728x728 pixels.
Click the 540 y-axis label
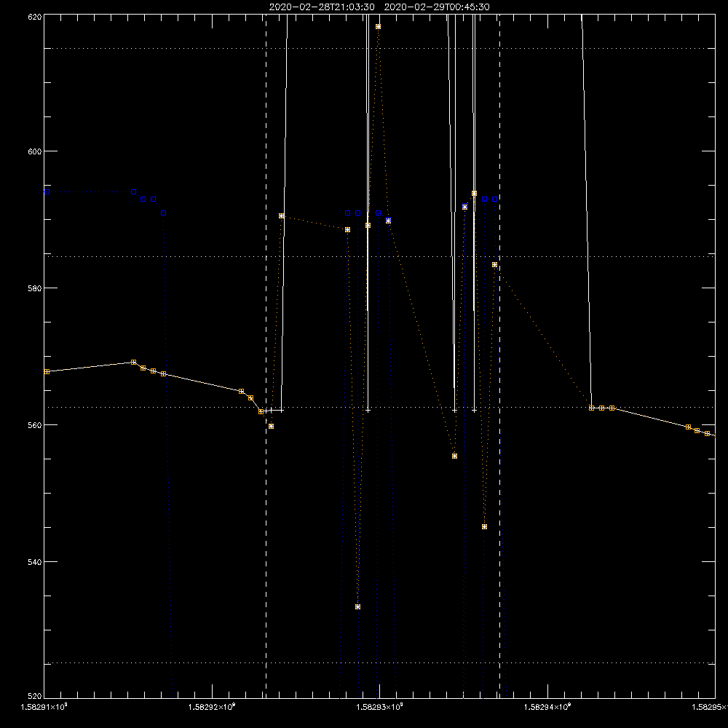[x=36, y=562]
